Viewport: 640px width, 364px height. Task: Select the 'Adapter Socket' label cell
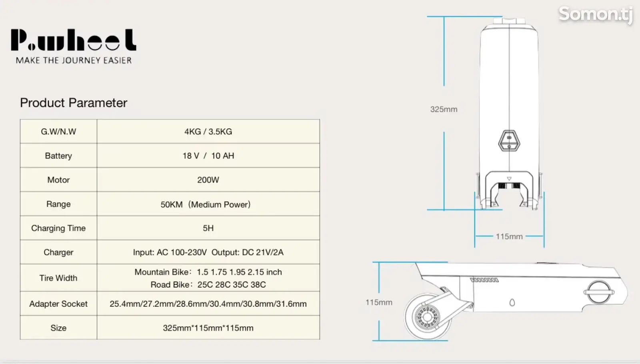(58, 304)
